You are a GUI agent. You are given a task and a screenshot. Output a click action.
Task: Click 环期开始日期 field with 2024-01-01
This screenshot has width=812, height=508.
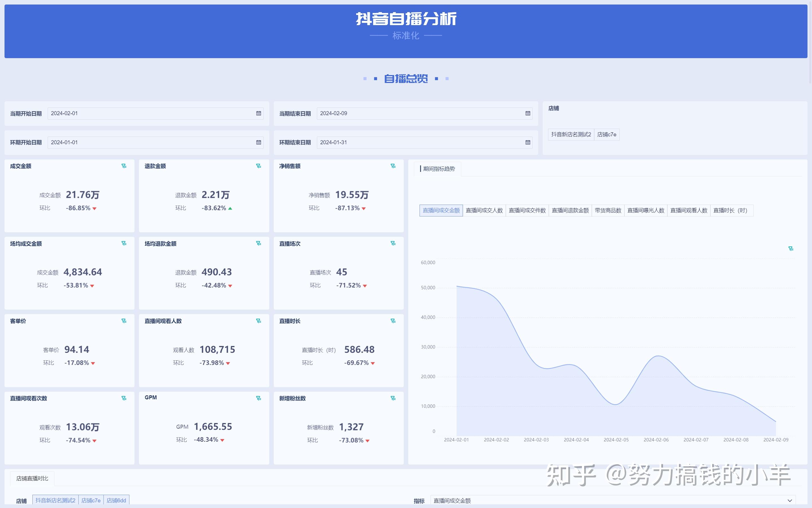click(155, 143)
